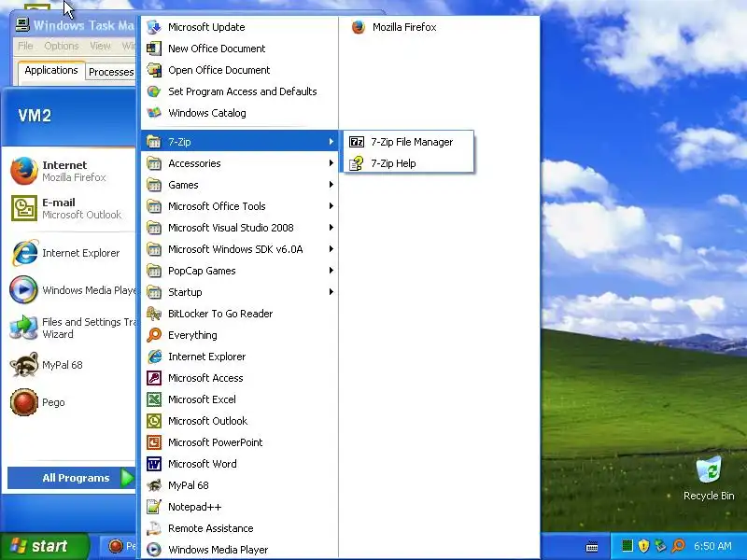
Task: Open Options menu in Task Manager
Action: 62,46
